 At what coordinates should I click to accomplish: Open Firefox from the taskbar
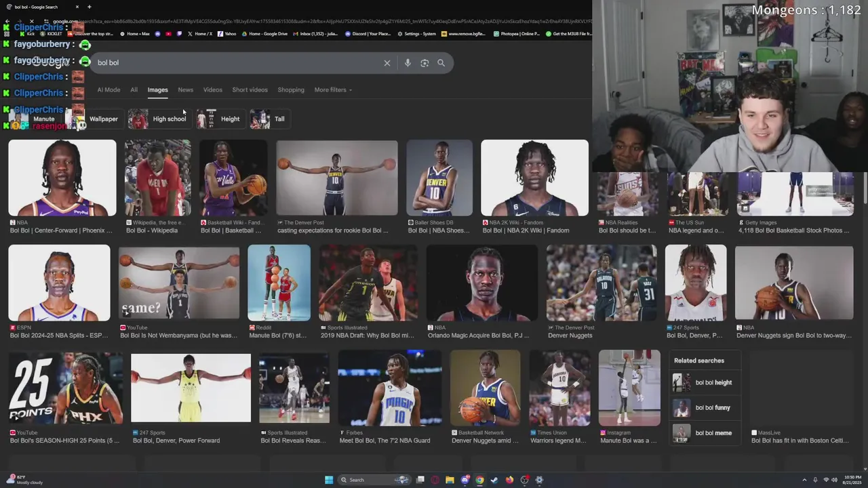pyautogui.click(x=509, y=480)
